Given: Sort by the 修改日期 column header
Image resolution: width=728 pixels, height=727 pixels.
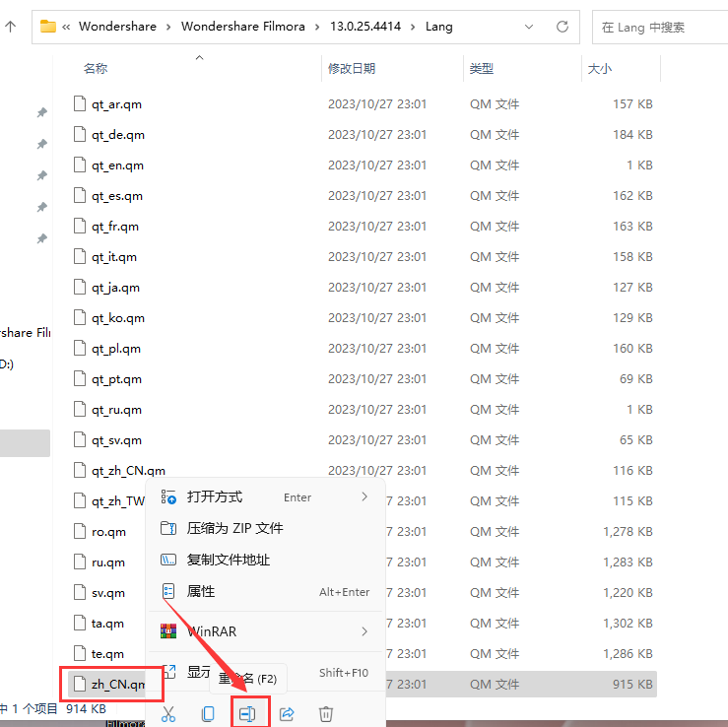Looking at the screenshot, I should [352, 69].
